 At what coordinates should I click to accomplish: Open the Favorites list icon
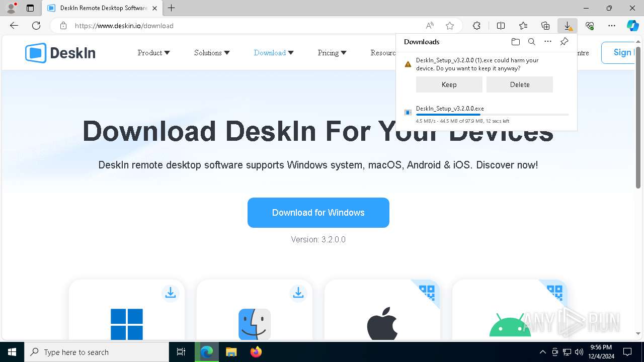pos(523,26)
